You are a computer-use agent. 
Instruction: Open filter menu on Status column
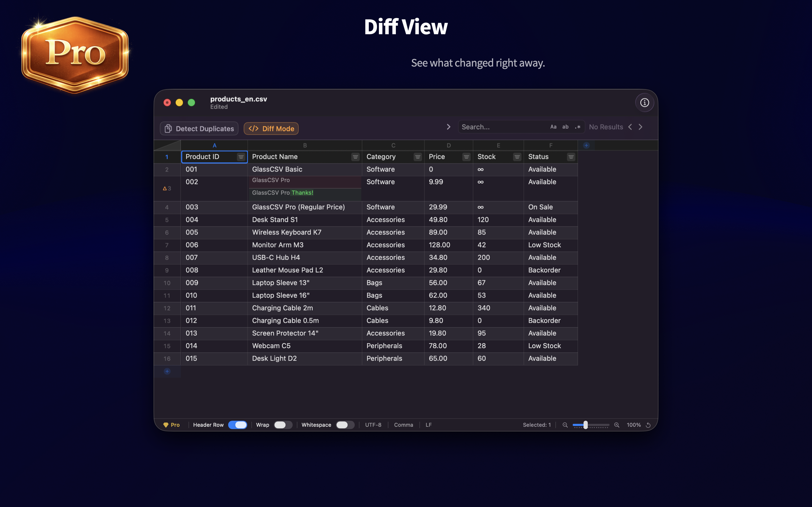(x=572, y=157)
